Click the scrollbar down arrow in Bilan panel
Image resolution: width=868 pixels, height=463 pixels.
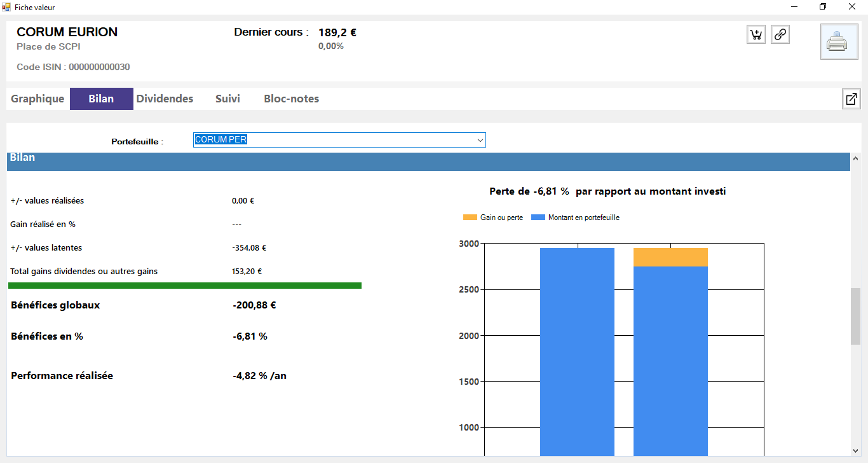[x=855, y=450]
